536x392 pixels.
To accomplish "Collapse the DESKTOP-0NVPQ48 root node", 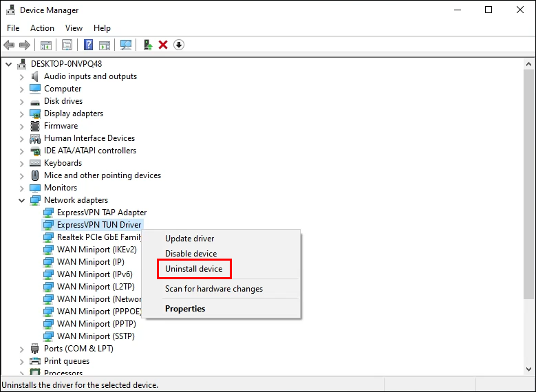I will [8, 64].
